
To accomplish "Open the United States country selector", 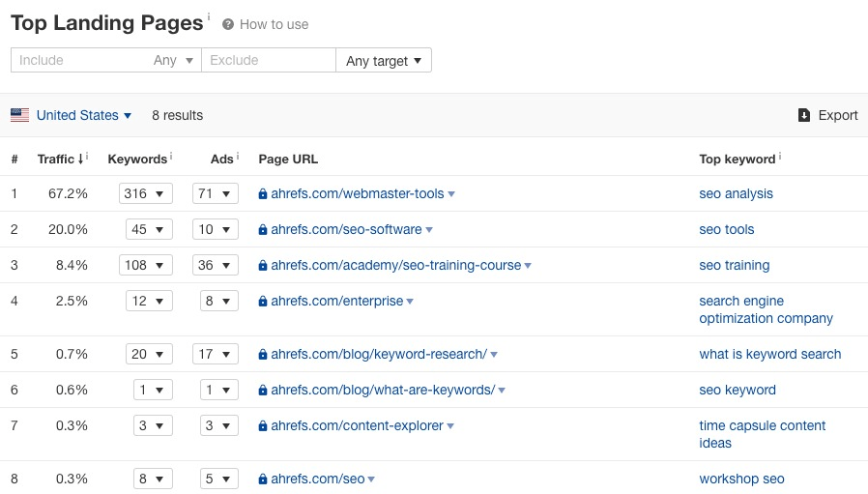I will [x=83, y=115].
